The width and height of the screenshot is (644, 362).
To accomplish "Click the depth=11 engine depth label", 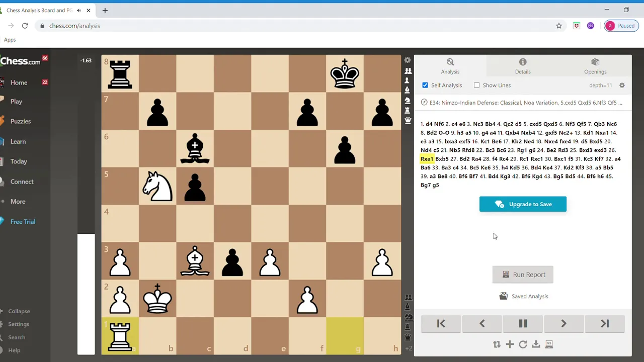I will point(600,85).
